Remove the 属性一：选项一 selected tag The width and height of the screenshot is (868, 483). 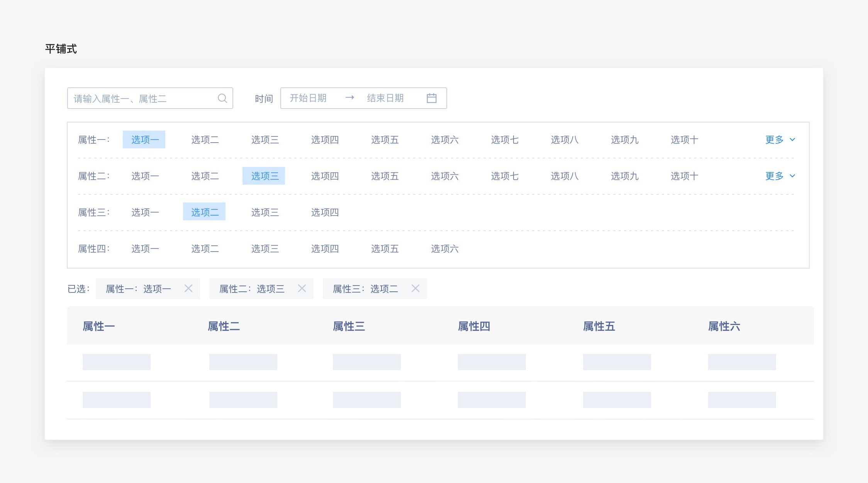pyautogui.click(x=188, y=288)
